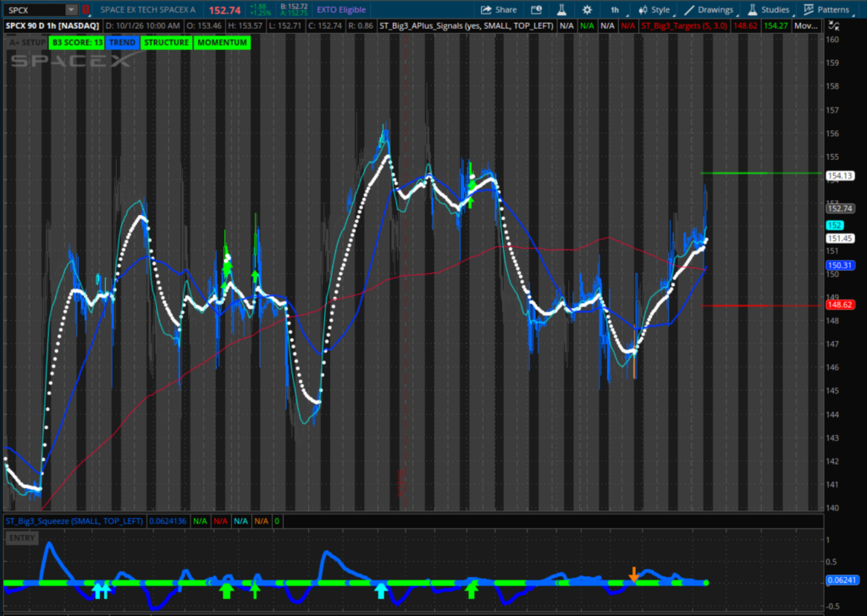
Task: Click the 0.06241 value bubble on squeeze axis
Action: click(842, 580)
